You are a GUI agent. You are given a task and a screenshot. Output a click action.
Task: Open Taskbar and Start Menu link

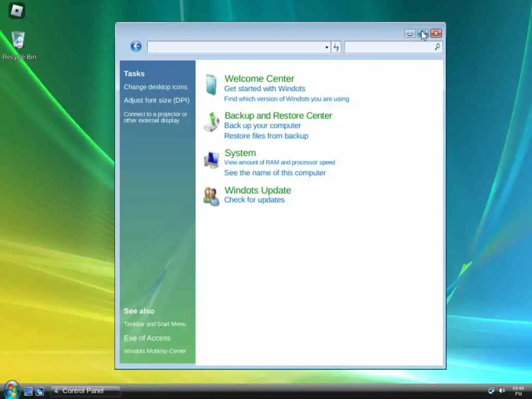point(155,324)
